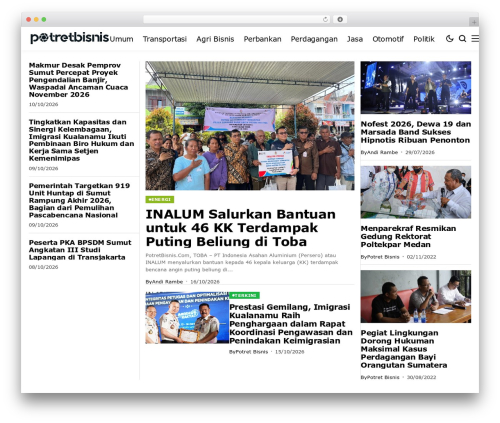Open the Nofest 2026 concert thumbnail
The height and width of the screenshot is (423, 500).
point(416,88)
